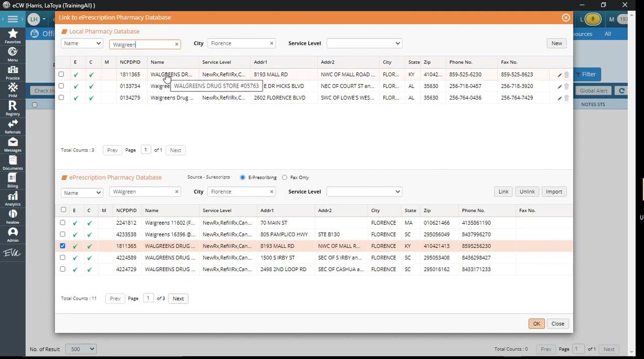
Task: Edit pharmacy row with NCPDPID 1811365
Action: pyautogui.click(x=559, y=75)
